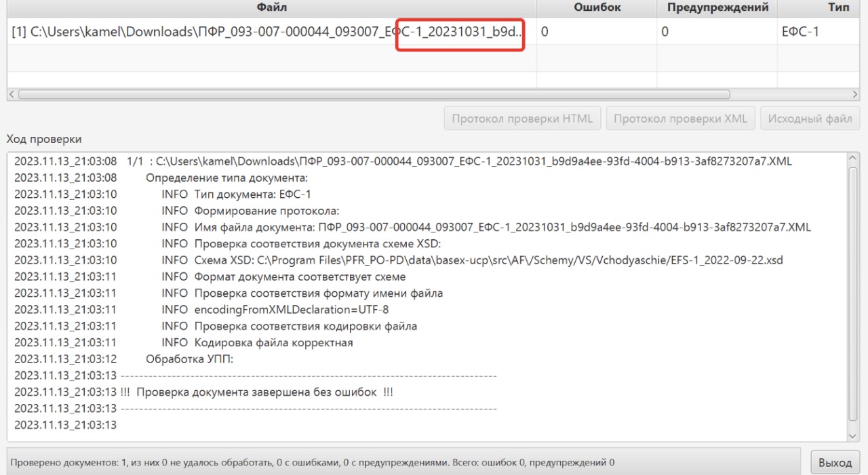The width and height of the screenshot is (868, 475).
Task: Click the Тип column header
Action: pyautogui.click(x=838, y=7)
